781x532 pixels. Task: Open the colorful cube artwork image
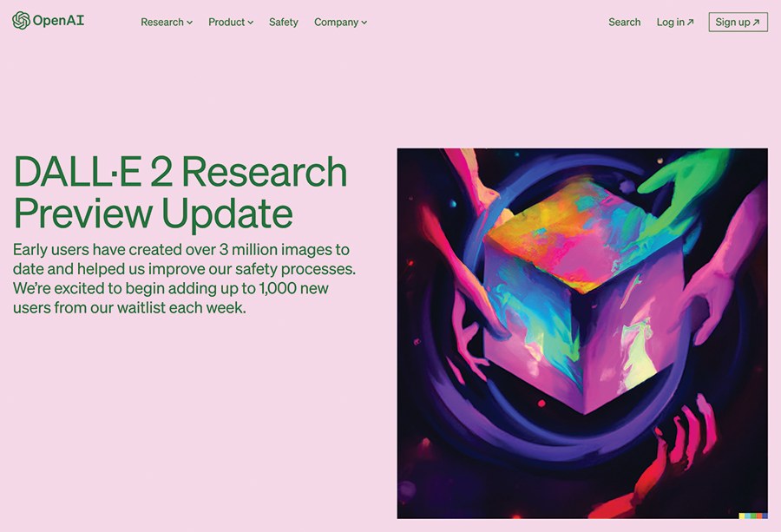pyautogui.click(x=582, y=333)
